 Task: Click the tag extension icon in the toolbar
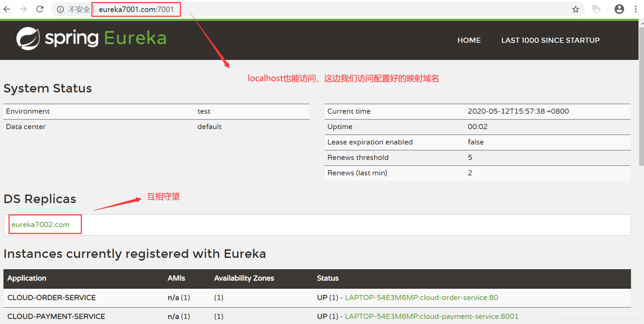(x=596, y=9)
